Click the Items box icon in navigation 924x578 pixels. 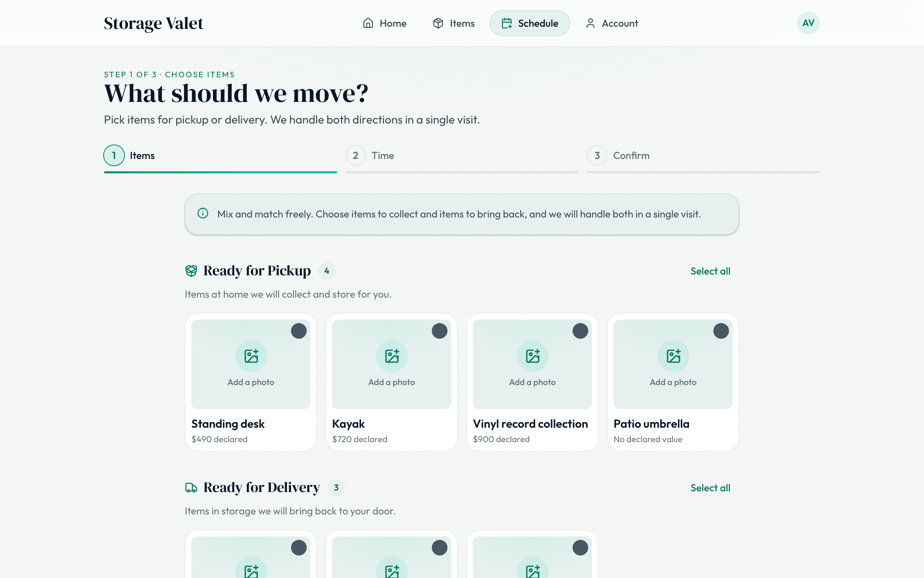point(438,23)
